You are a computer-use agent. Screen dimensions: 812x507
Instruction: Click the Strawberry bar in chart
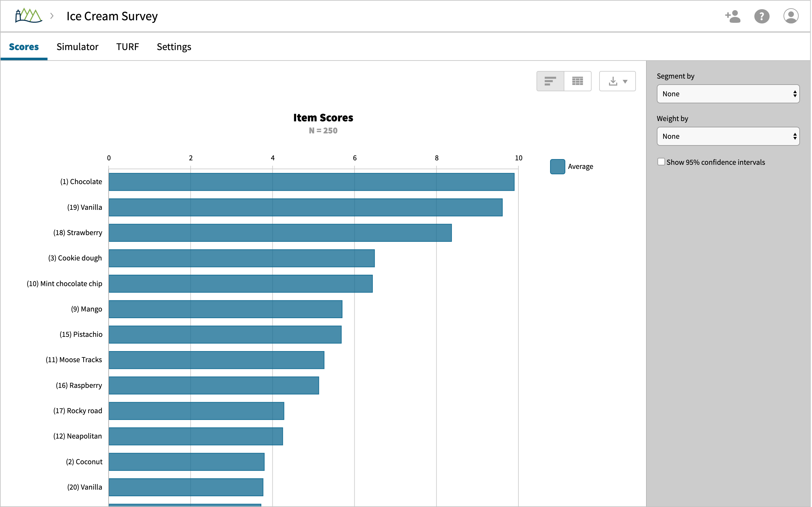[280, 233]
